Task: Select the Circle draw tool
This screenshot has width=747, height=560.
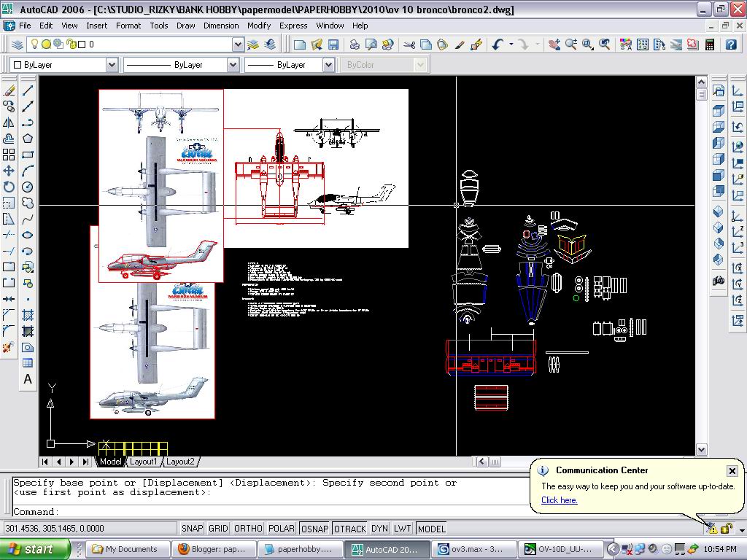Action: click(x=28, y=187)
